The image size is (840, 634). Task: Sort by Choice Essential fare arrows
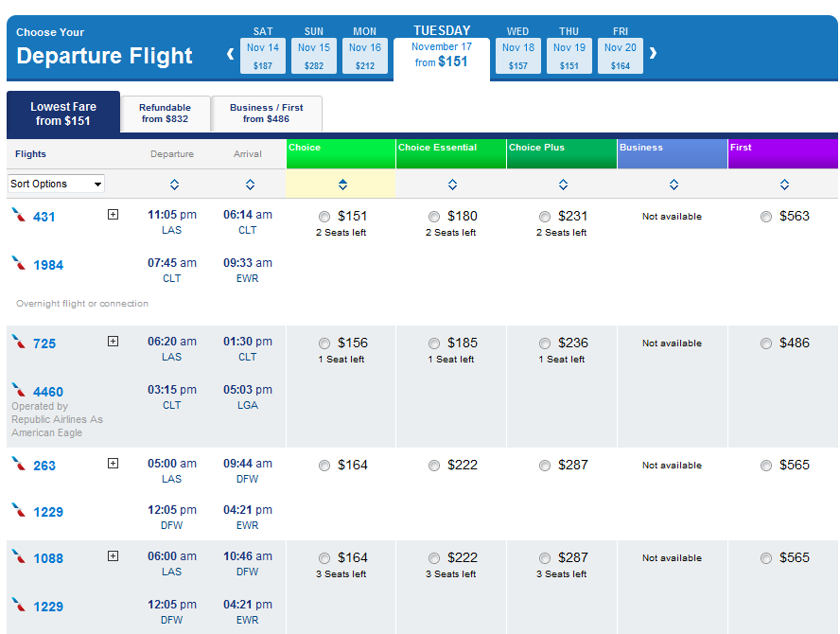pyautogui.click(x=452, y=185)
